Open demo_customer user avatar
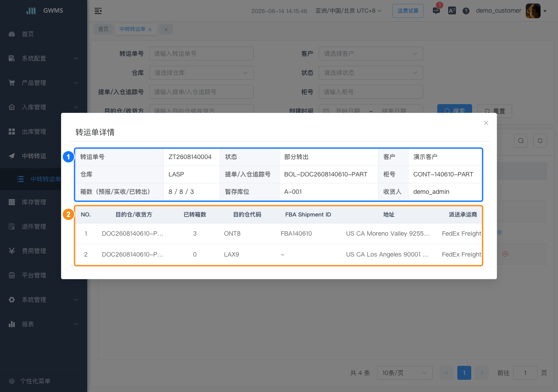 click(x=533, y=11)
